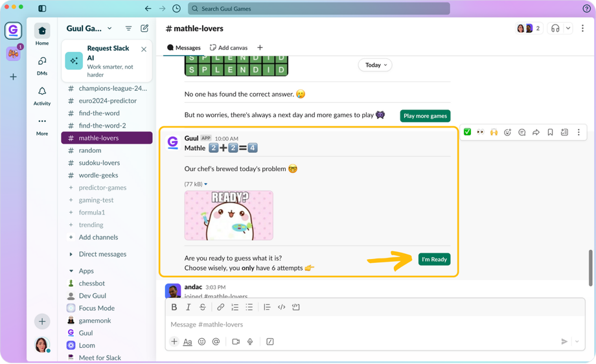The width and height of the screenshot is (596, 364).
Task: Open the find-the-word-2 channel
Action: pyautogui.click(x=107, y=126)
